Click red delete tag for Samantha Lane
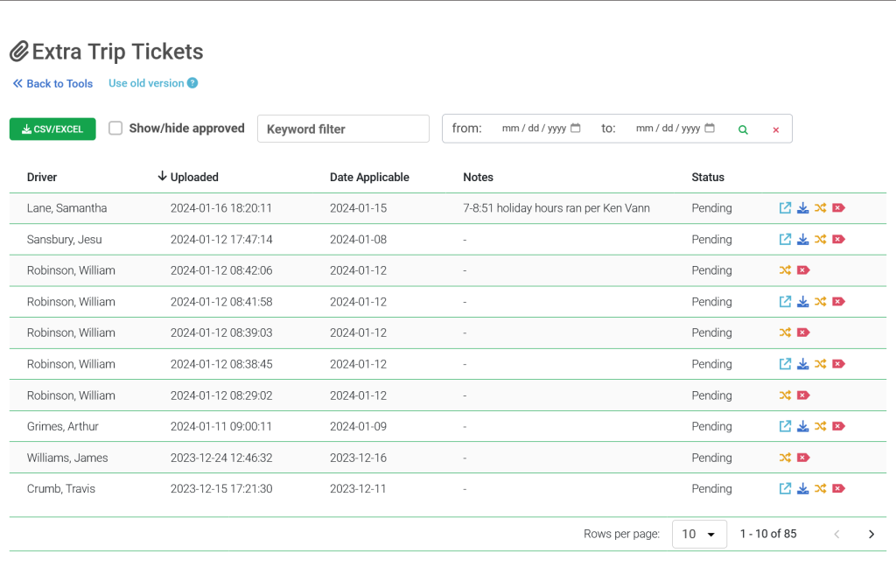Viewport: 896px width, 588px height. pyautogui.click(x=838, y=208)
